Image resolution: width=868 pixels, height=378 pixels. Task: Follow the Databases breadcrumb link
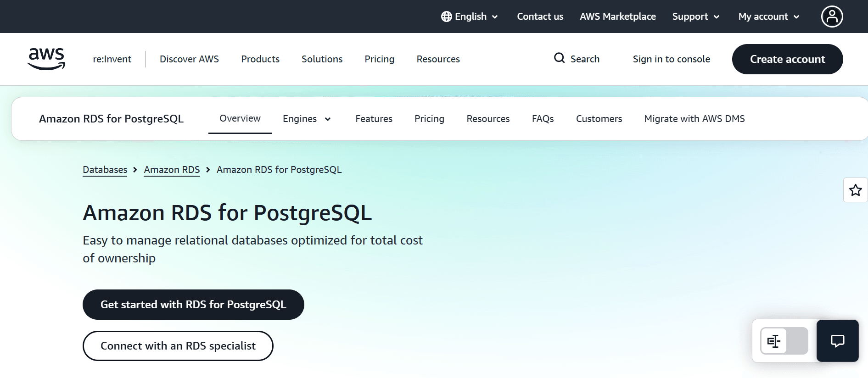(x=105, y=170)
